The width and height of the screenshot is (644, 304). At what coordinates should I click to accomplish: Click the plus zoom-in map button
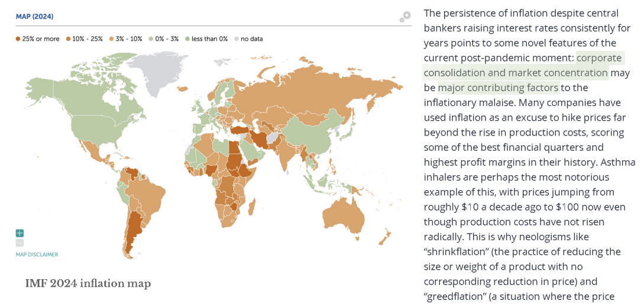[x=20, y=233]
